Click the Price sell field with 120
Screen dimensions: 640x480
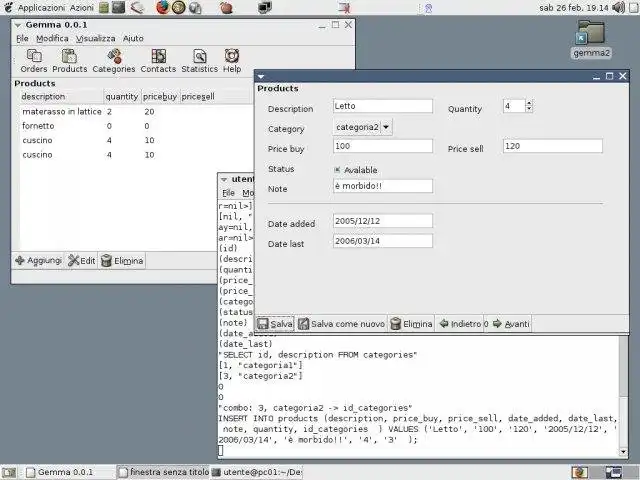pos(553,146)
